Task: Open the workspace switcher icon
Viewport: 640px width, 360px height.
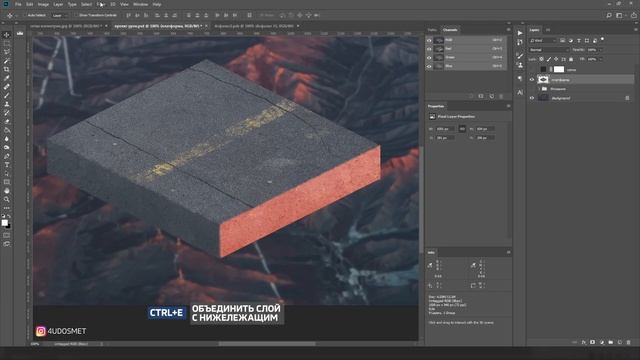Action: [620, 15]
